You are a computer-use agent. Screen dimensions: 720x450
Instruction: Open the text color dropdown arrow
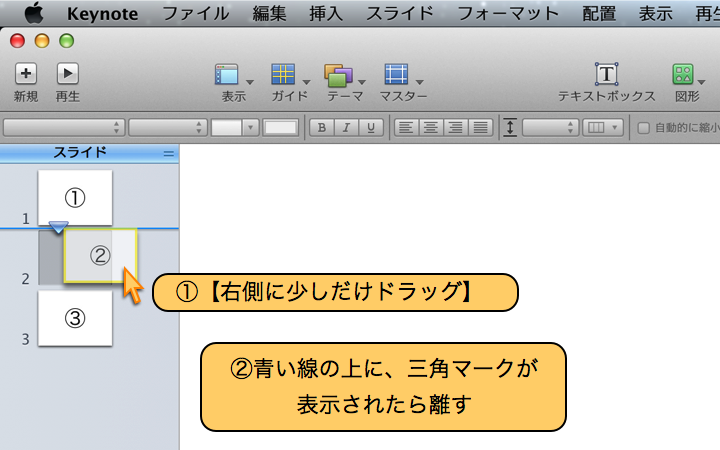pyautogui.click(x=251, y=127)
